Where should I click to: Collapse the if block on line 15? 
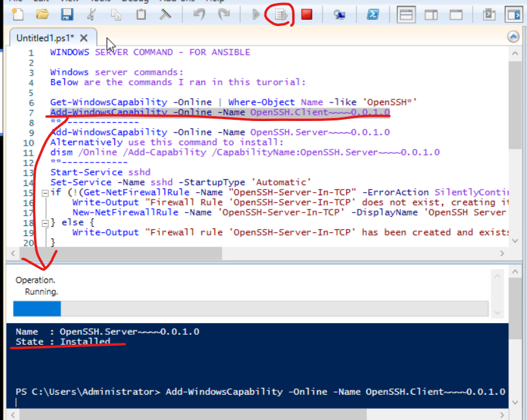coord(45,193)
